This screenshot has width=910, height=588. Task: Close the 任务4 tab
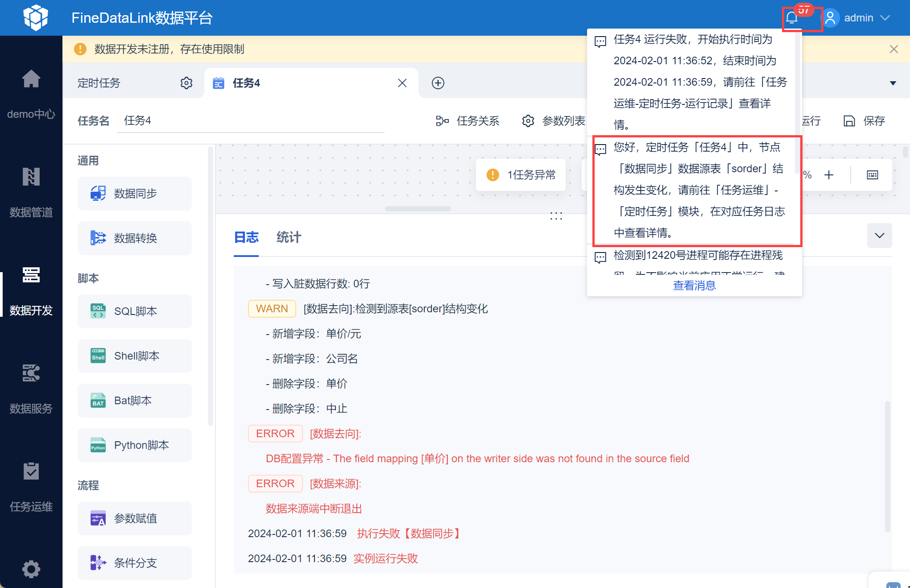(x=402, y=83)
